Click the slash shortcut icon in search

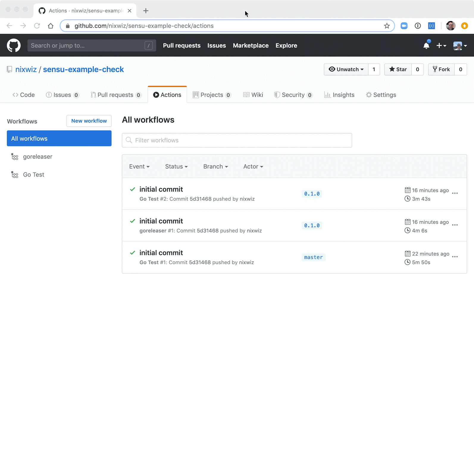coord(148,46)
